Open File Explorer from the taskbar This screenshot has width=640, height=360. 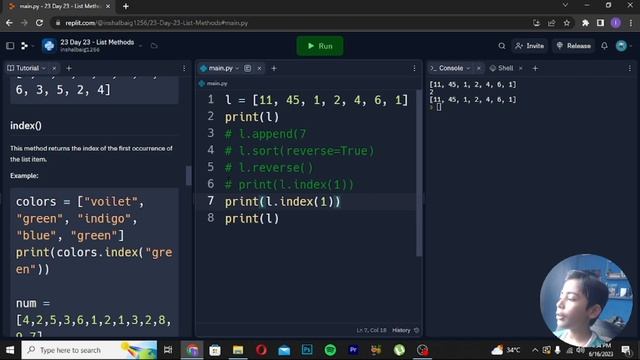click(x=238, y=350)
